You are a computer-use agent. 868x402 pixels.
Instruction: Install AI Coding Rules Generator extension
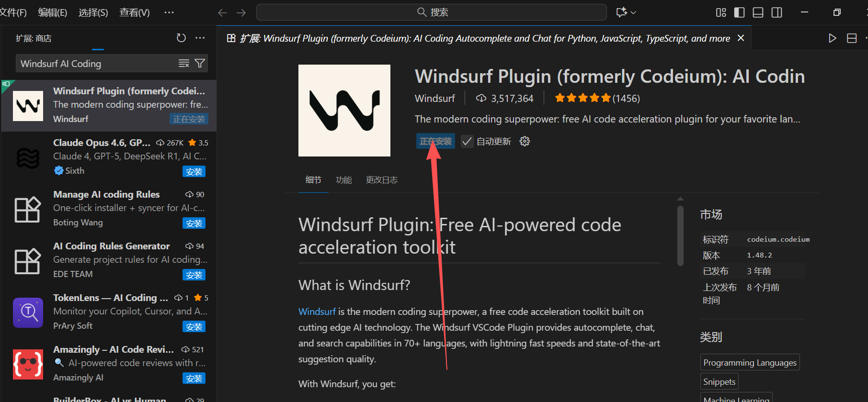(x=194, y=275)
